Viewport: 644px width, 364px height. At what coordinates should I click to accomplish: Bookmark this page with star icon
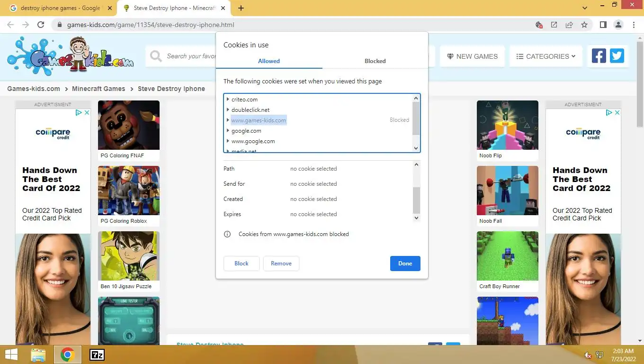pos(584,25)
